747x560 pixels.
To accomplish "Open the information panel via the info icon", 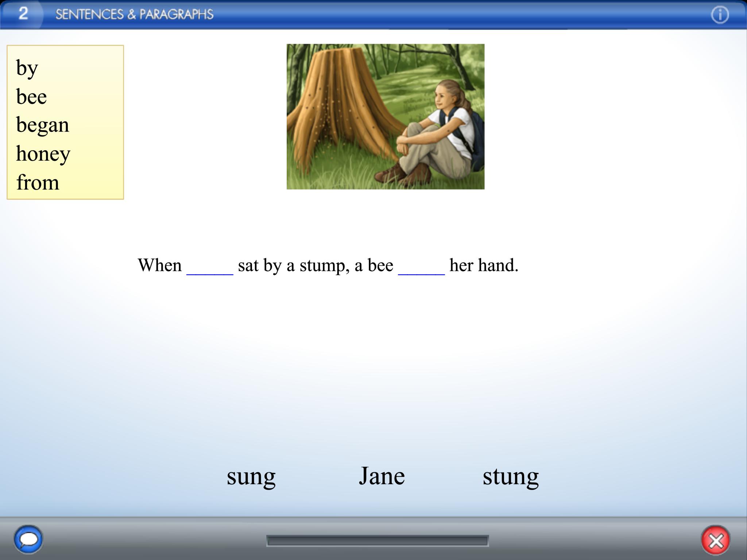I will click(x=721, y=15).
